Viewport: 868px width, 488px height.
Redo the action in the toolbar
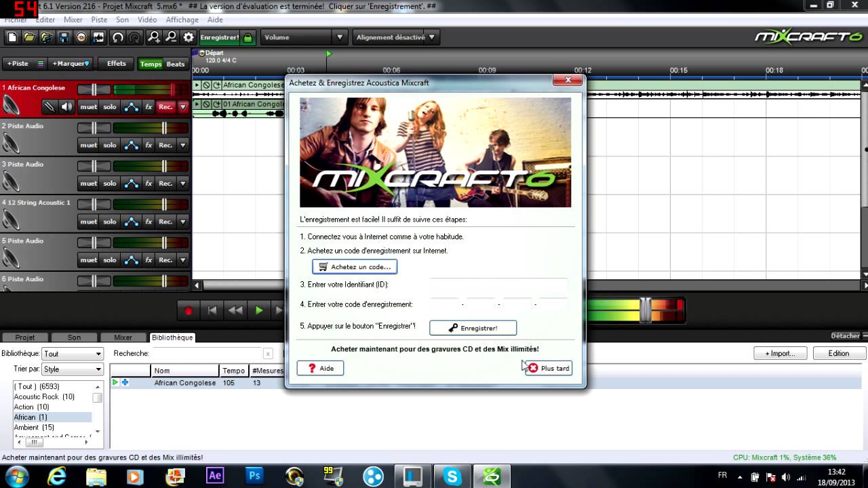coord(135,37)
